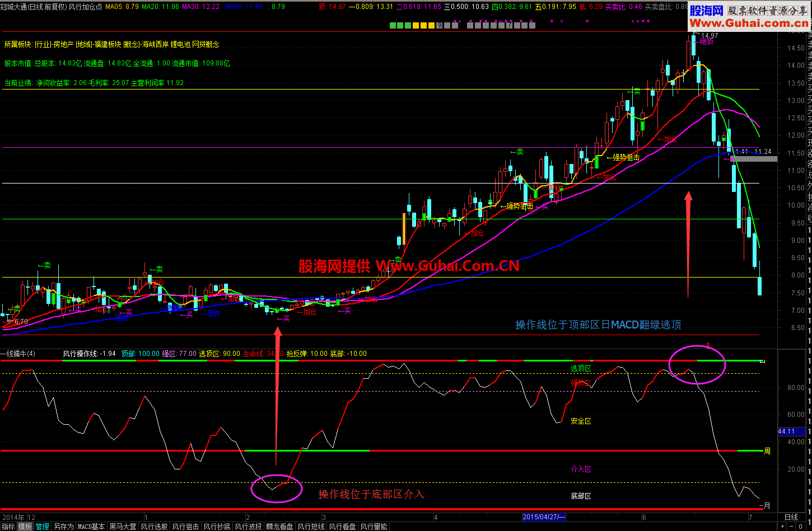Click the 股本市值 capitalization information line
This screenshot has height=531, width=812.
[x=116, y=63]
